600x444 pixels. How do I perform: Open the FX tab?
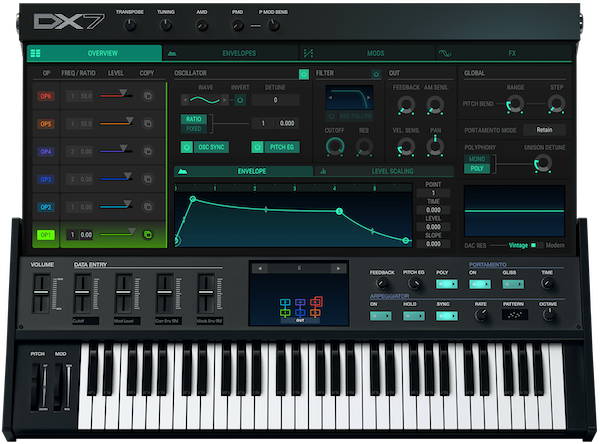(504, 53)
